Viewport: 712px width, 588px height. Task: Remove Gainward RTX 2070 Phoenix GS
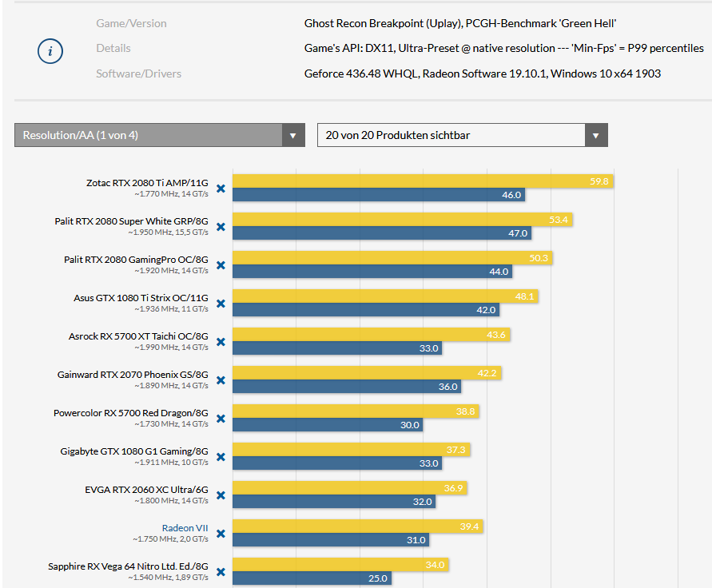[221, 380]
